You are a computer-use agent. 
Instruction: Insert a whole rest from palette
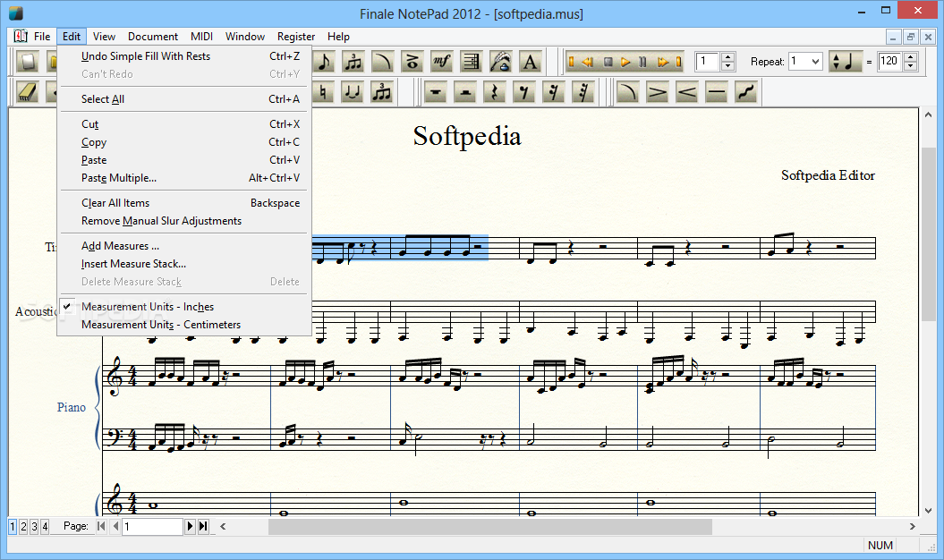point(435,92)
